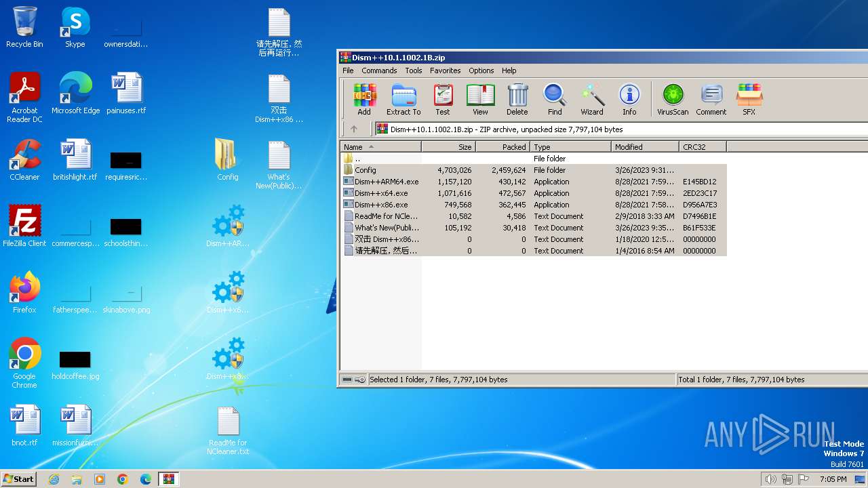The height and width of the screenshot is (488, 868).
Task: Create SFX self-extracting archive
Action: [749, 99]
